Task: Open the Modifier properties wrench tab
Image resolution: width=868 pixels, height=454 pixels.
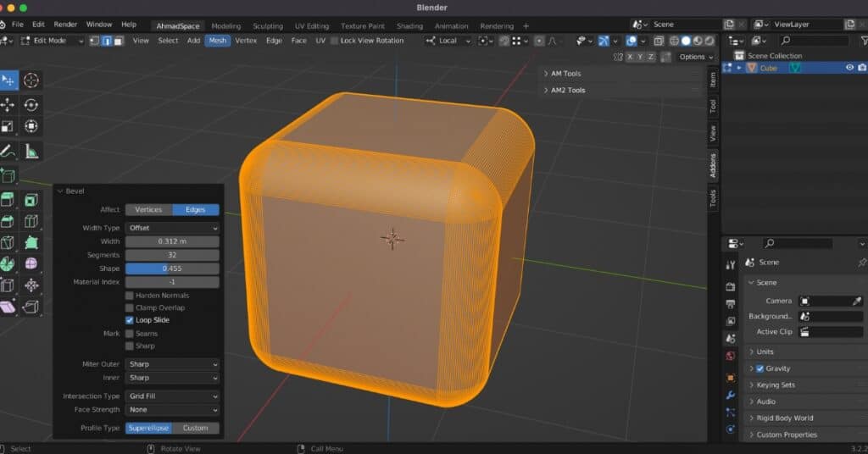Action: coord(731,395)
